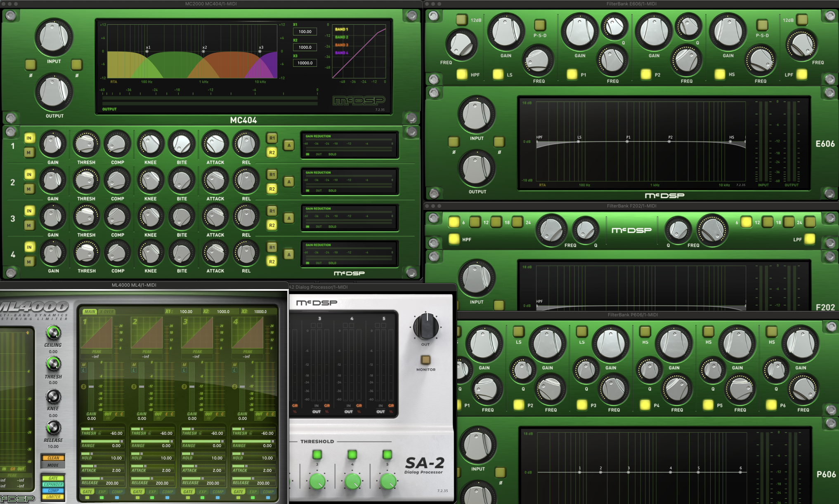Click MC404 band 1 THRESH knob

click(x=86, y=144)
